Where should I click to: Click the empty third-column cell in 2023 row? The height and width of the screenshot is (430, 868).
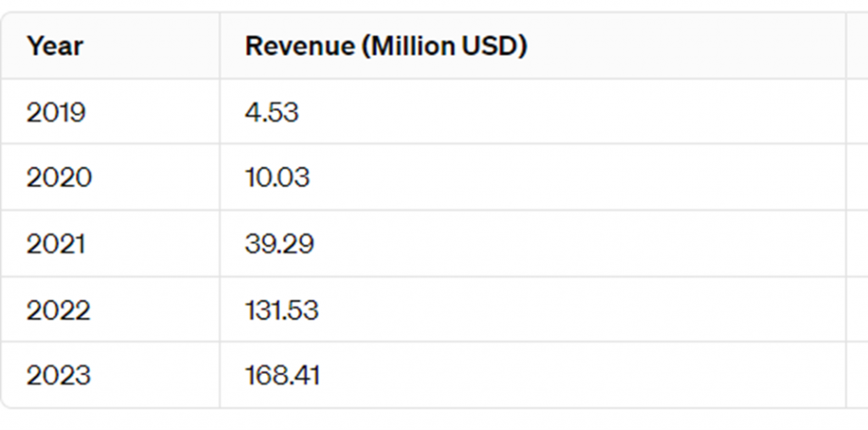click(x=857, y=375)
